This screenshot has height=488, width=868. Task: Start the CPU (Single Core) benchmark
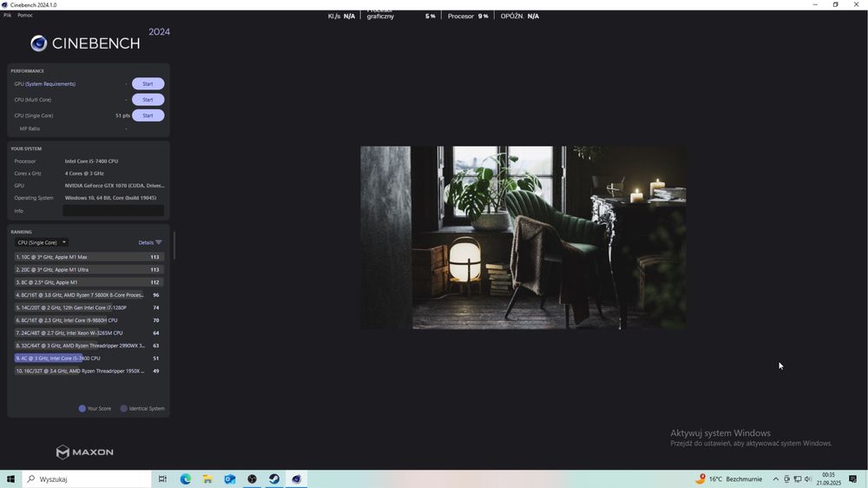point(148,115)
